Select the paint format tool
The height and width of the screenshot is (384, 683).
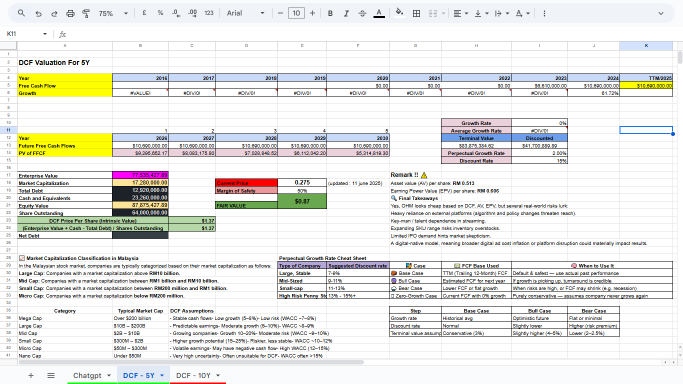click(86, 13)
